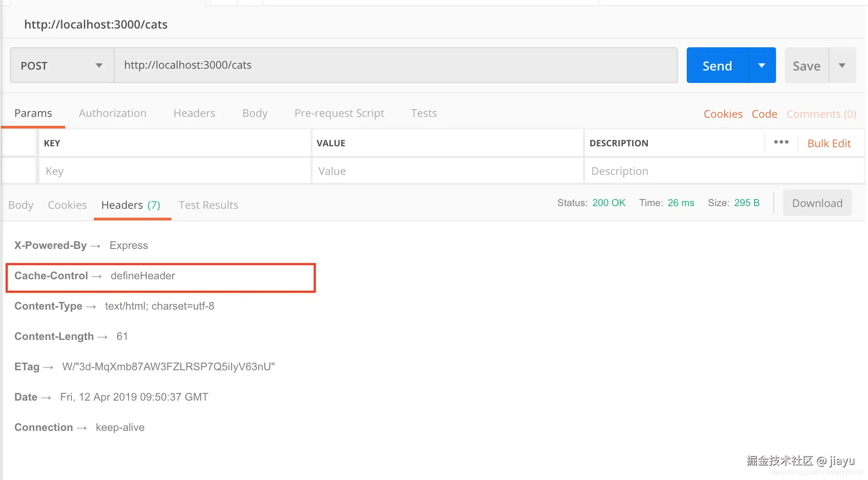Screen dimensions: 868x480
Task: Select the X-Powered-By header name
Action: [x=50, y=245]
